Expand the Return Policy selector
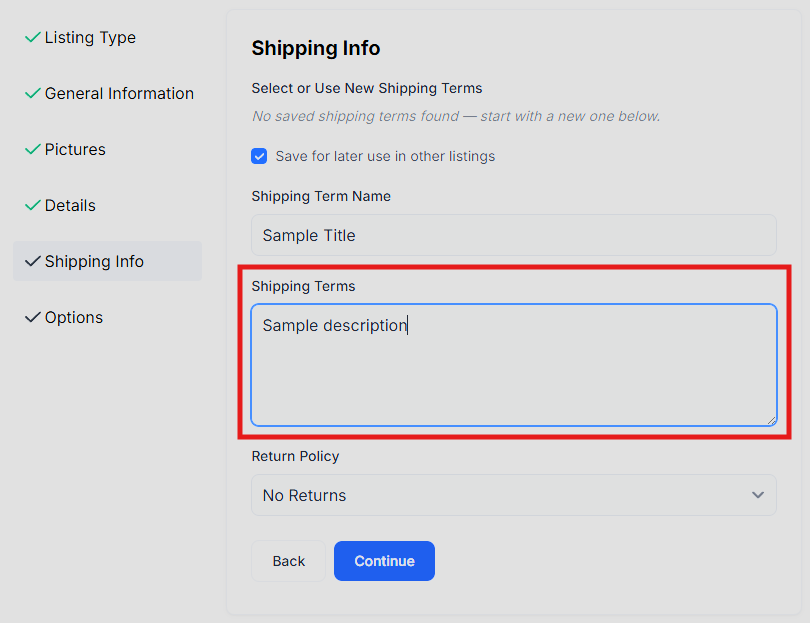810x623 pixels. click(x=514, y=495)
